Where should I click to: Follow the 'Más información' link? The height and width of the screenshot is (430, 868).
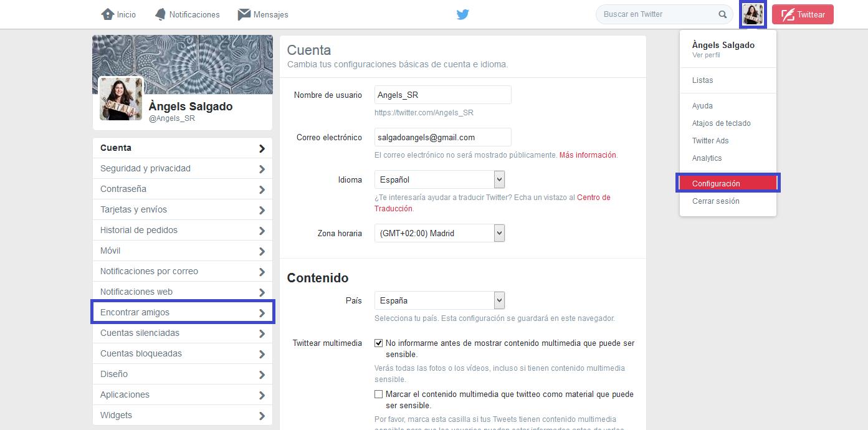[588, 155]
